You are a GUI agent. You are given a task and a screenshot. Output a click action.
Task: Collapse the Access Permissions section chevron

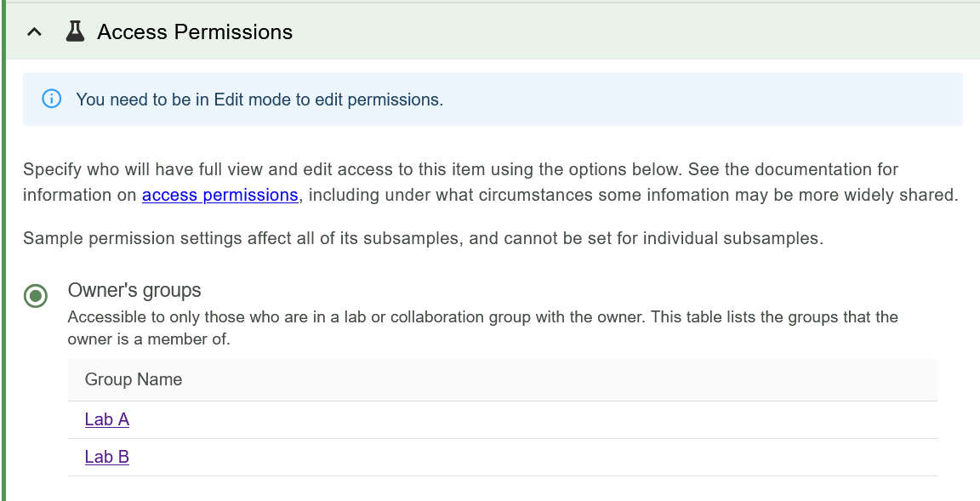34,32
